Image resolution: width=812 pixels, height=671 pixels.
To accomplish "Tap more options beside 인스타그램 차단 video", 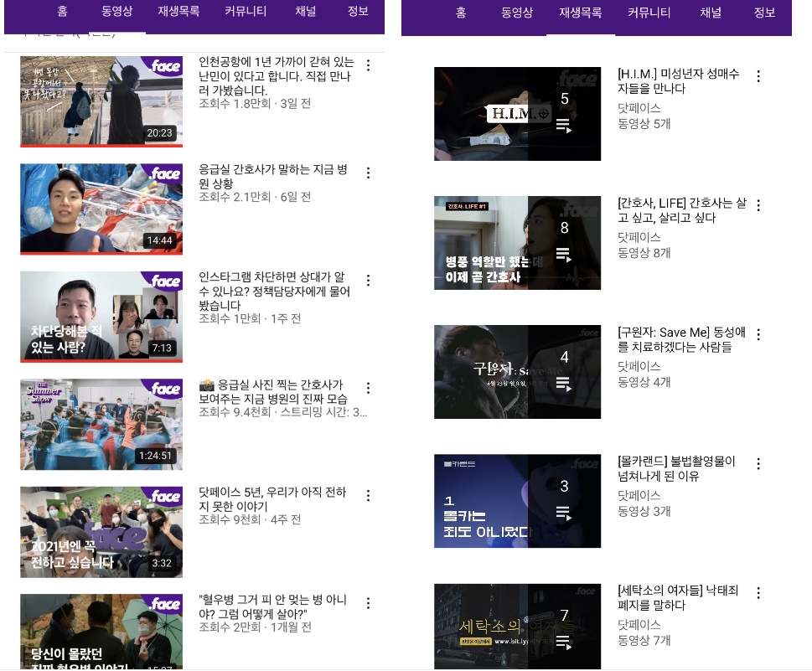I will coord(368,281).
